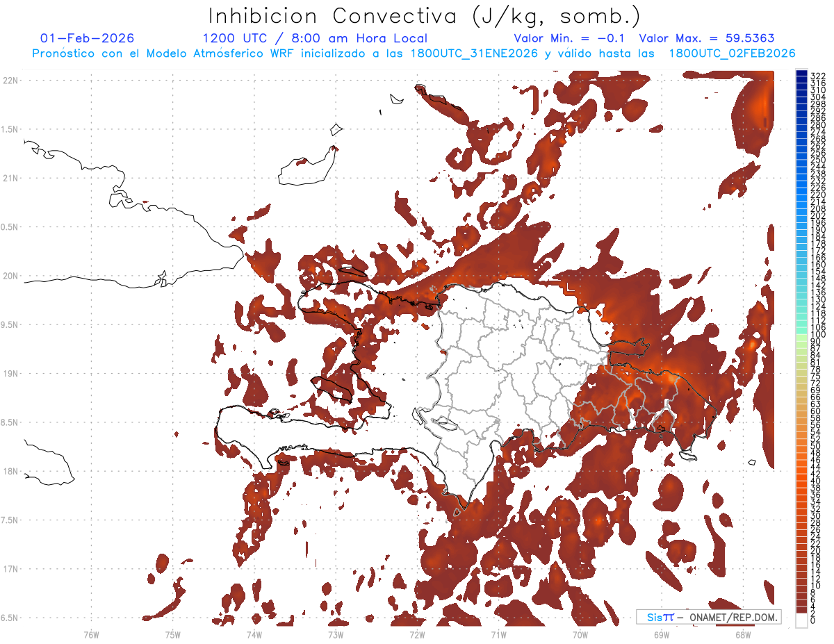This screenshot has width=834, height=644.
Task: Click the '70W' longitude label
Action: point(580,634)
